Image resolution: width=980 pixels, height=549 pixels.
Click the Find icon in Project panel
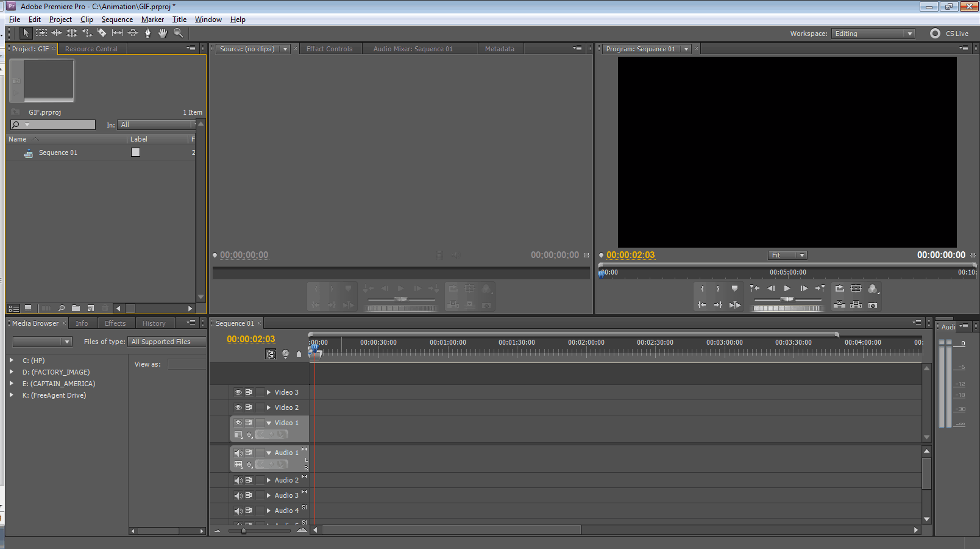coord(62,309)
